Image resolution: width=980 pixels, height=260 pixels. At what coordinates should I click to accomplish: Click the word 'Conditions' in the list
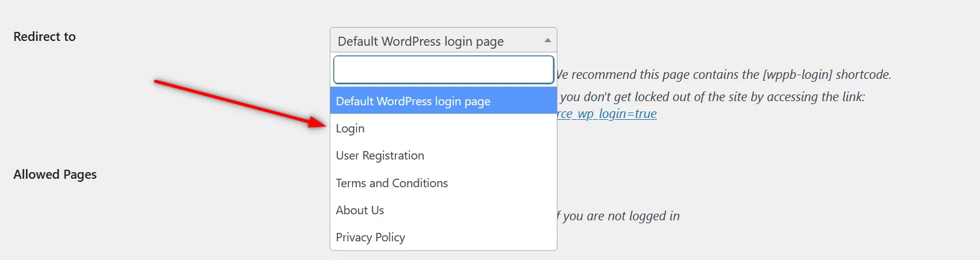(x=419, y=183)
